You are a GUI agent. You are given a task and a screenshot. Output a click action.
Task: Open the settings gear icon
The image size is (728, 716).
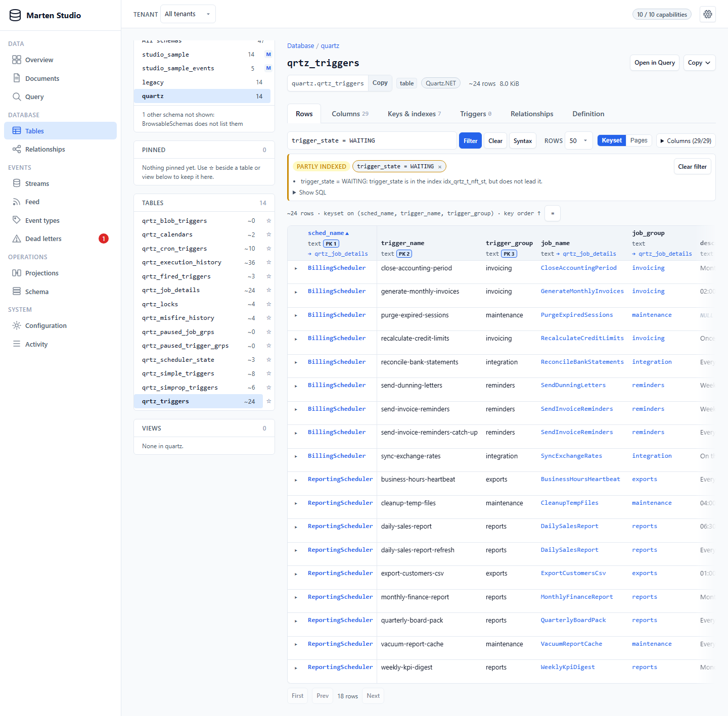(708, 14)
